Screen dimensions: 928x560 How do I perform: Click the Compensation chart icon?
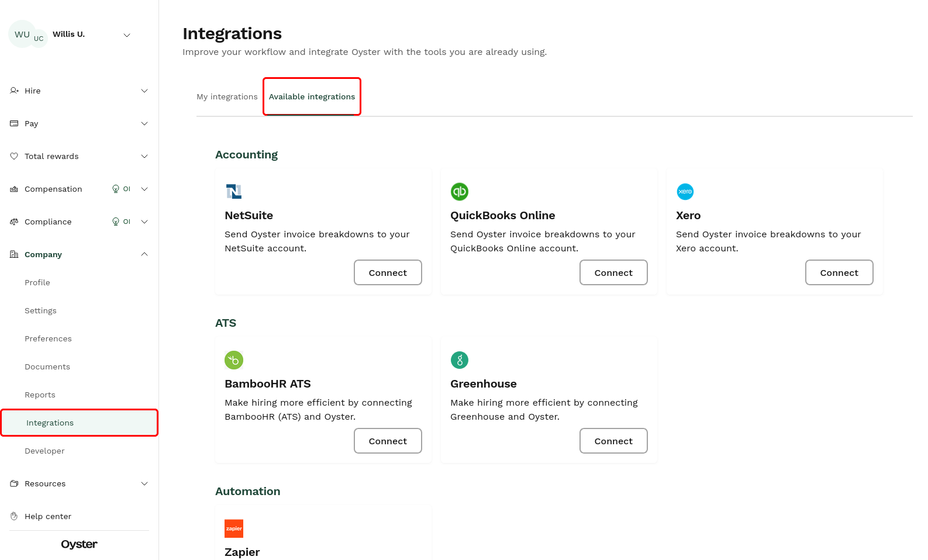(14, 189)
